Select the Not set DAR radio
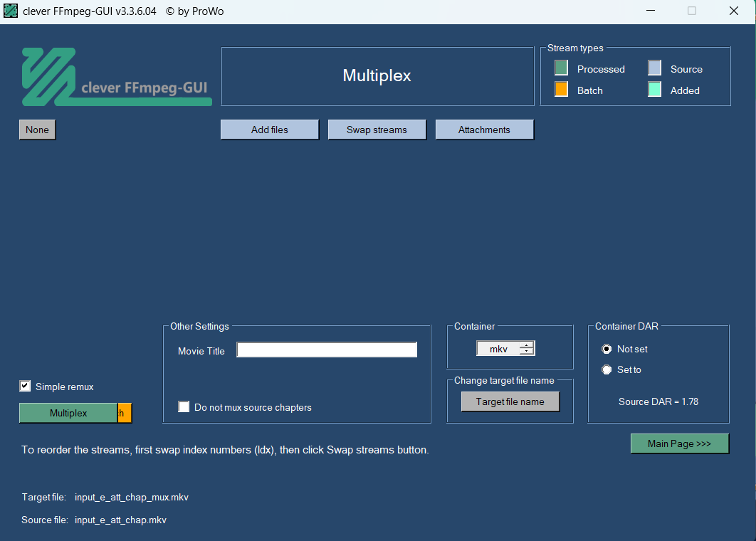This screenshot has height=541, width=756. (607, 349)
